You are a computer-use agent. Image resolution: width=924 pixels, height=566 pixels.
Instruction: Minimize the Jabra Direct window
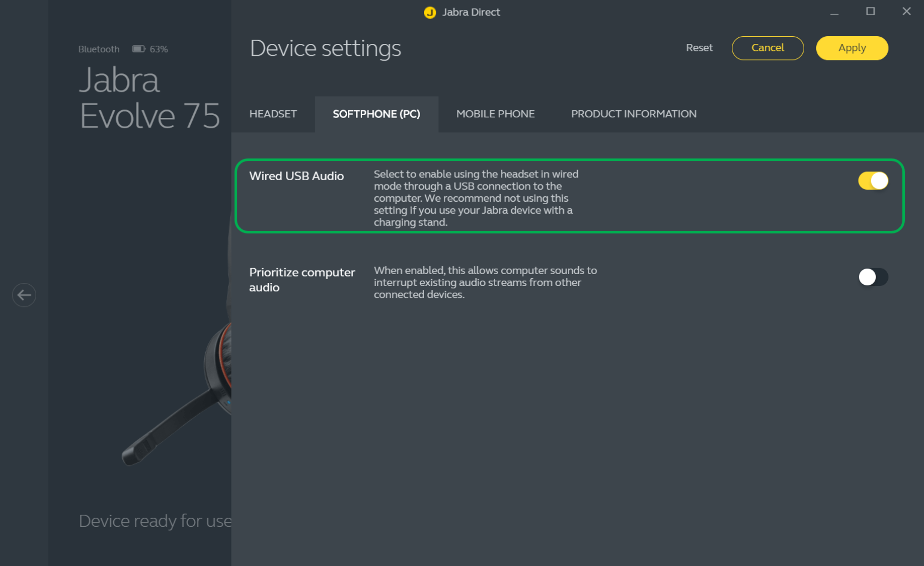(x=834, y=12)
